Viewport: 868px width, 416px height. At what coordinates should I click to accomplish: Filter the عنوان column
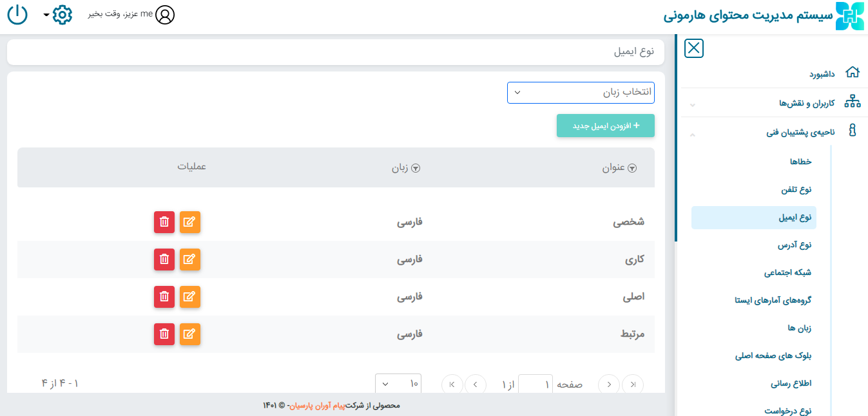[x=632, y=168]
